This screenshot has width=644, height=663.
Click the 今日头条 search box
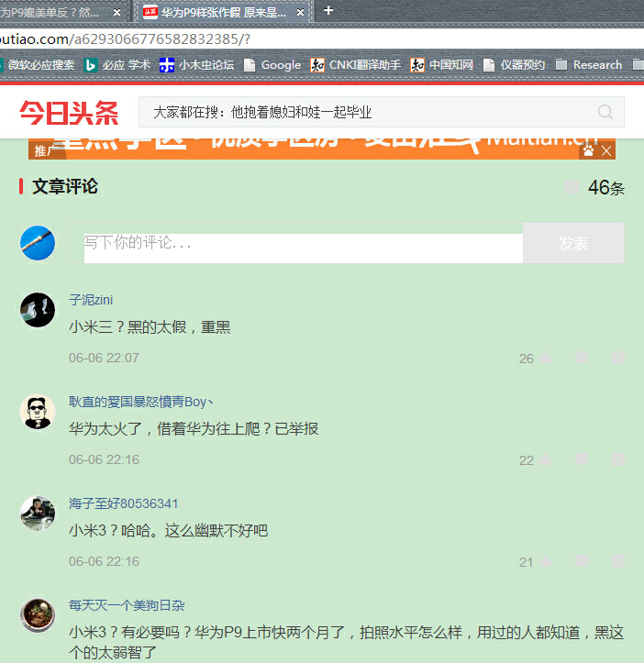(x=382, y=112)
